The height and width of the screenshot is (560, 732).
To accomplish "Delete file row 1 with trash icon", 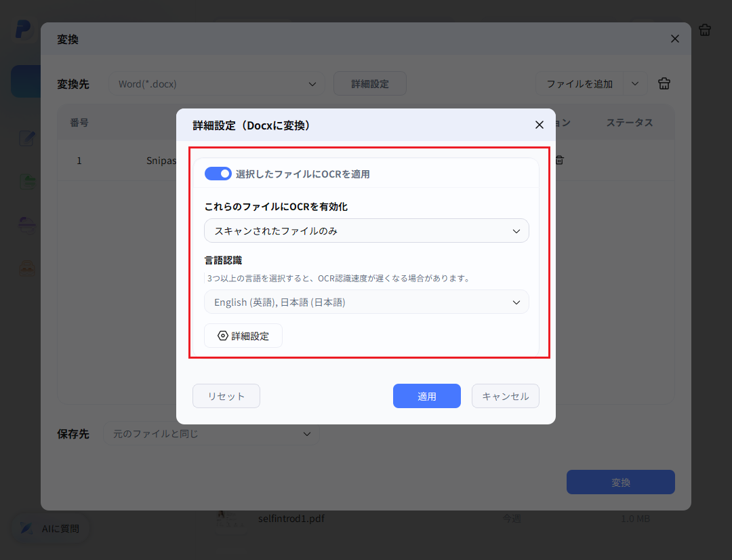I will (x=559, y=160).
